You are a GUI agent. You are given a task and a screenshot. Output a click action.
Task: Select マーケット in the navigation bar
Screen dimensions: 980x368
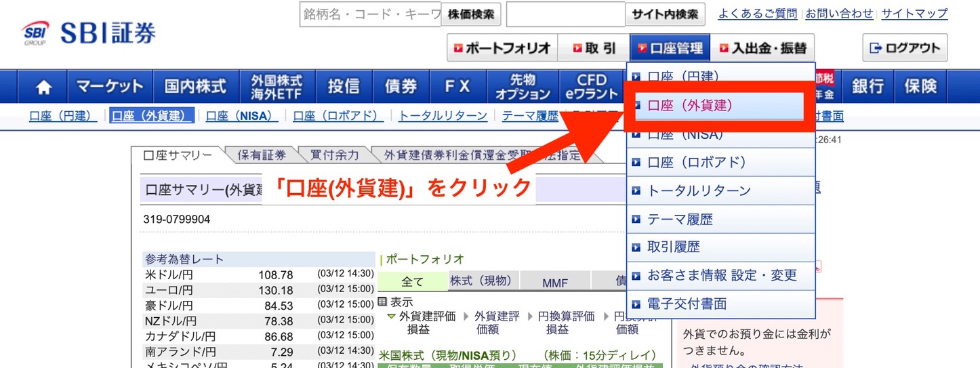coord(110,86)
